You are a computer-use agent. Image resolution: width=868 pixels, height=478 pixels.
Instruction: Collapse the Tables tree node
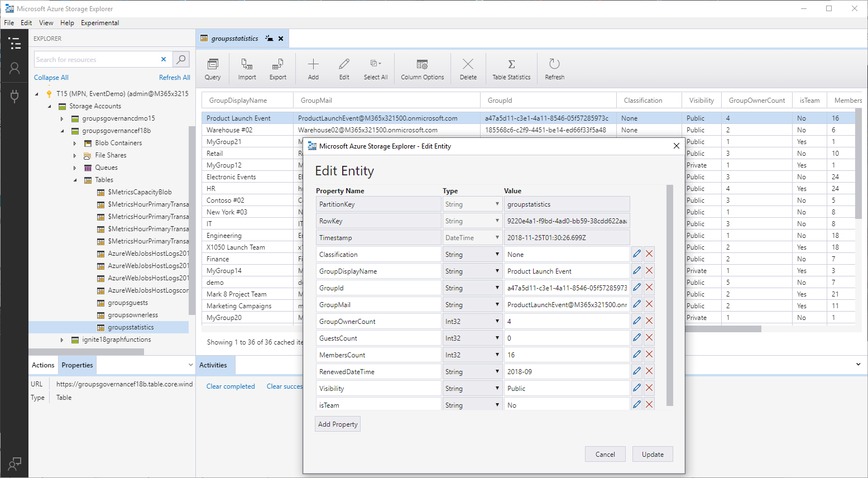[x=75, y=180]
